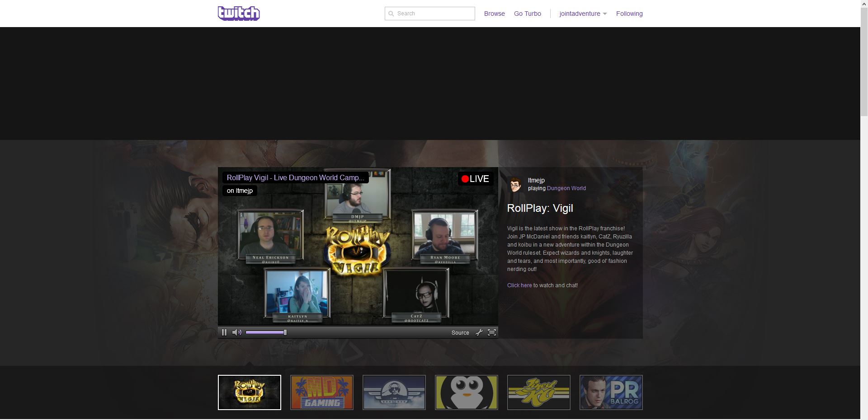Open player settings wrench icon
868x420 pixels.
[479, 332]
